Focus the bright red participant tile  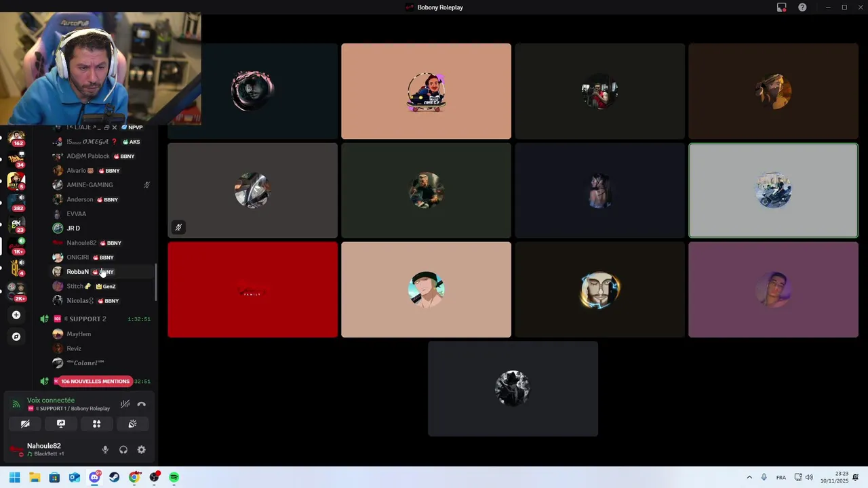(x=252, y=289)
